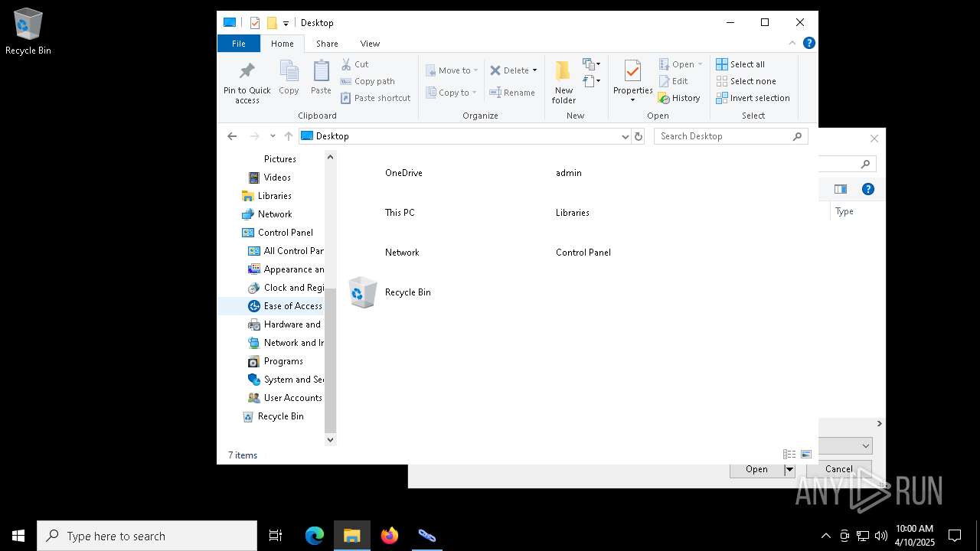The height and width of the screenshot is (551, 980).
Task: Click the Desktop address bar path
Action: [x=332, y=136]
